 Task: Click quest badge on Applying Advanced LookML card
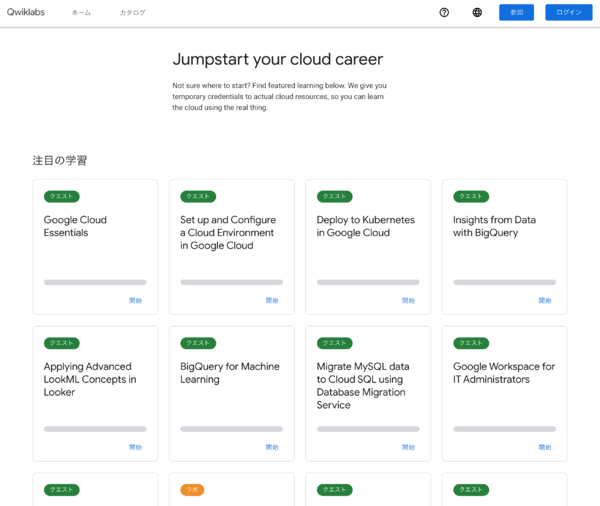coord(62,343)
